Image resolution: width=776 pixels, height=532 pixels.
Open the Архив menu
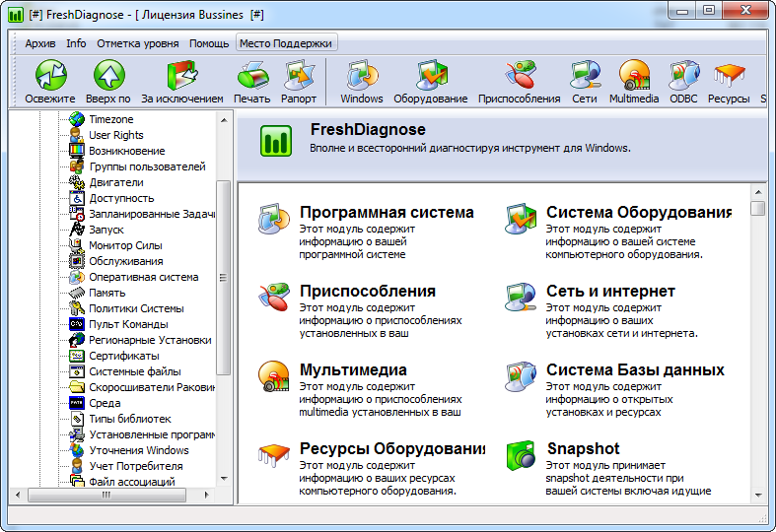(40, 43)
